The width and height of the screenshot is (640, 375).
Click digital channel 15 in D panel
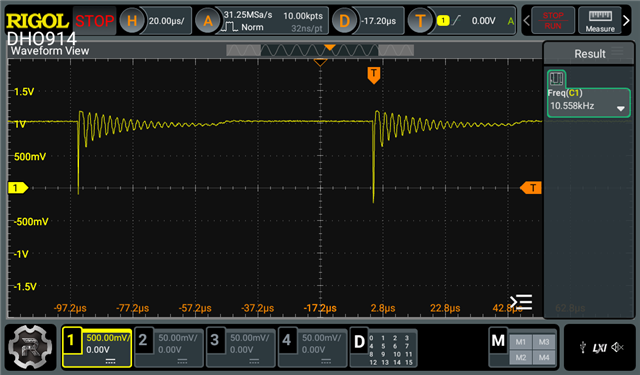pos(409,362)
